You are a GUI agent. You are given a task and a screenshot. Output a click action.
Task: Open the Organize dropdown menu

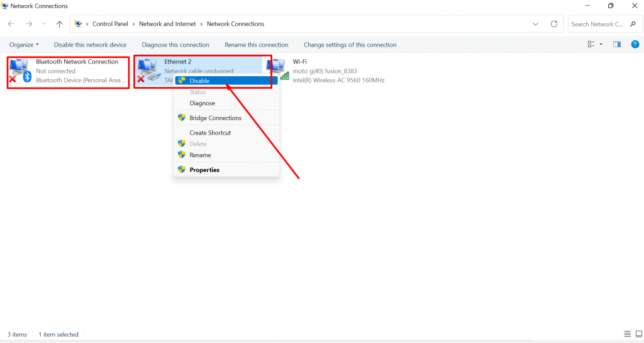(24, 45)
